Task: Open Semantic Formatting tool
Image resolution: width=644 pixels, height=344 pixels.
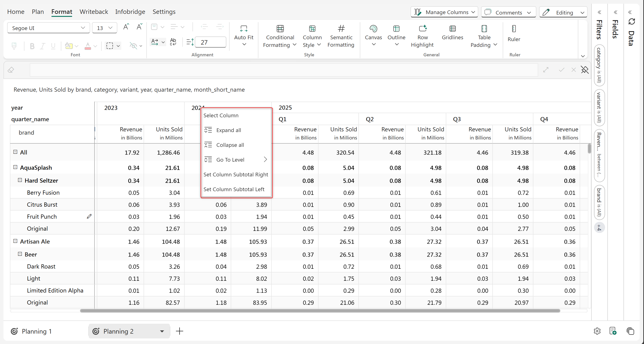Action: [341, 36]
